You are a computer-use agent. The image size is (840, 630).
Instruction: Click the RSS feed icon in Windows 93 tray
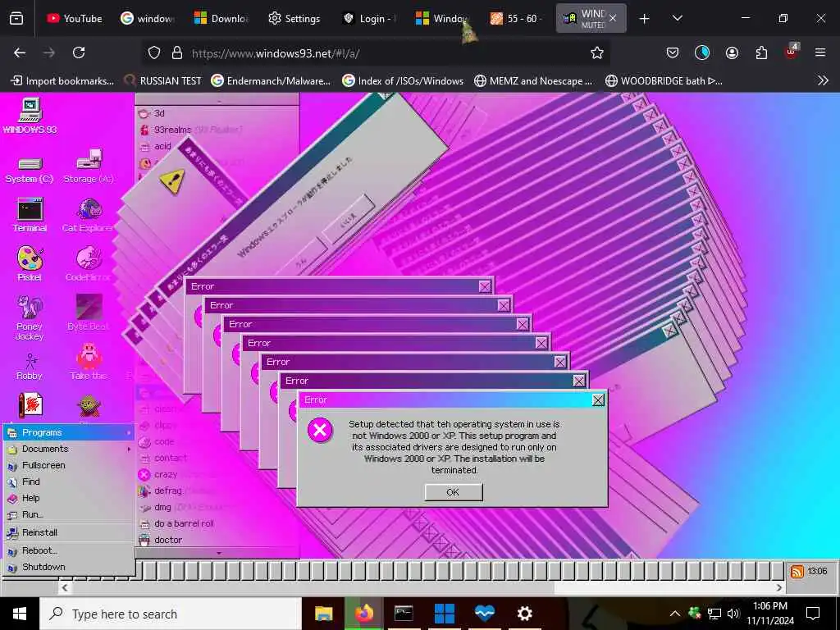pos(797,572)
